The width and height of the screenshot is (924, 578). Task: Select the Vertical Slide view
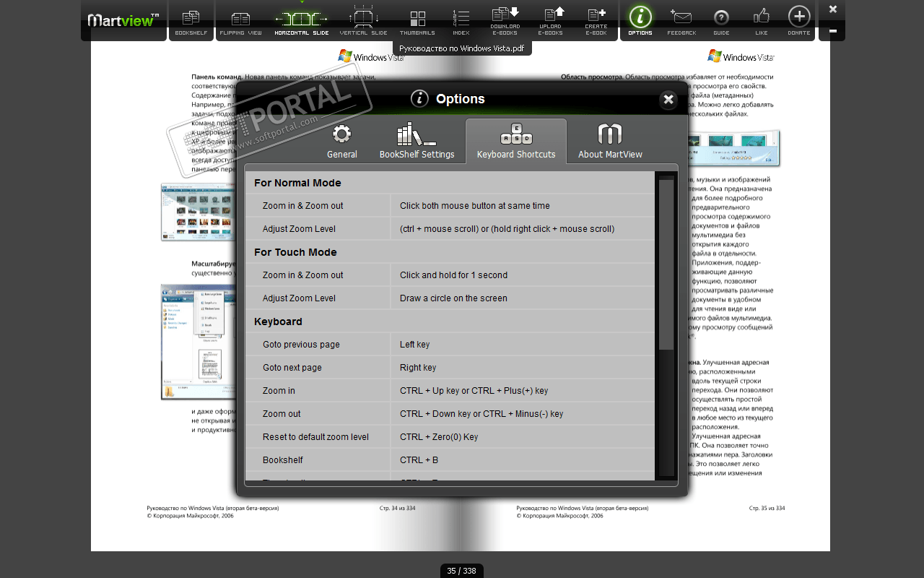tap(363, 21)
